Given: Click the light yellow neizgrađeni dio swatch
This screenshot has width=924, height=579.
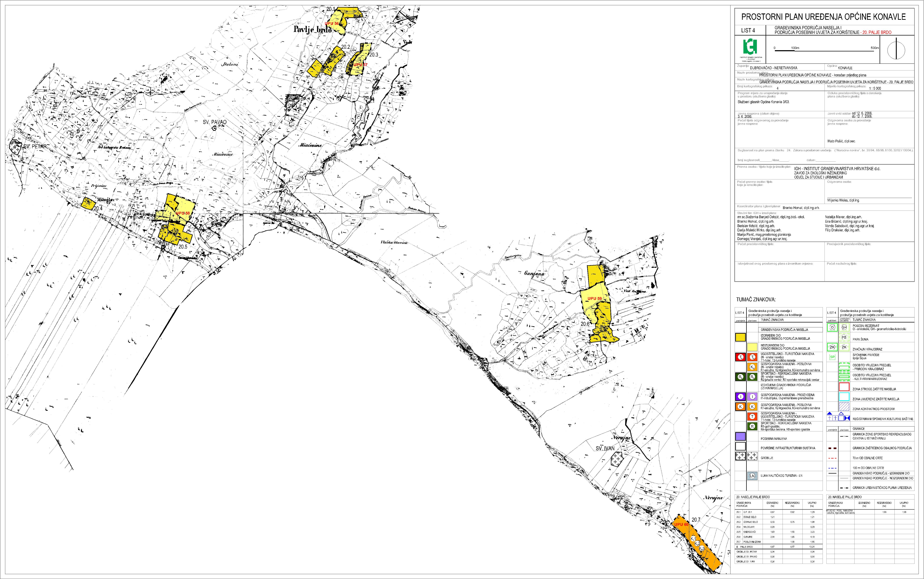Looking at the screenshot, I should [x=752, y=347].
